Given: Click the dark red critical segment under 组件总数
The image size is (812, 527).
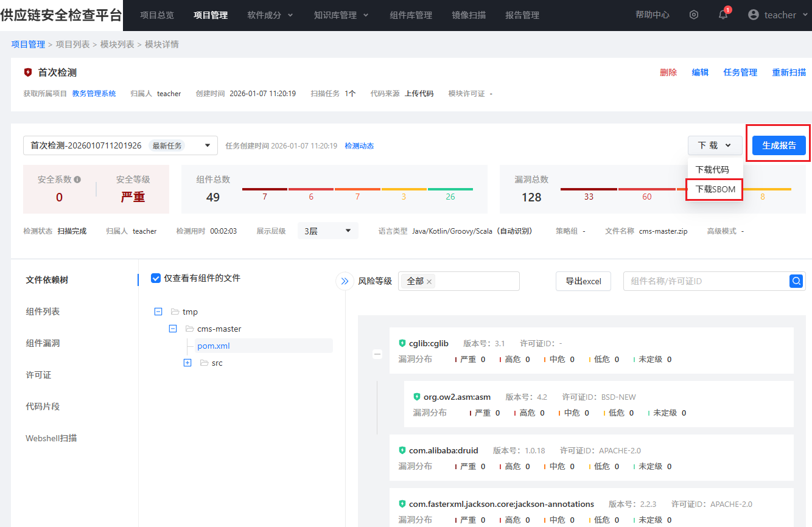Looking at the screenshot, I should tap(265, 189).
